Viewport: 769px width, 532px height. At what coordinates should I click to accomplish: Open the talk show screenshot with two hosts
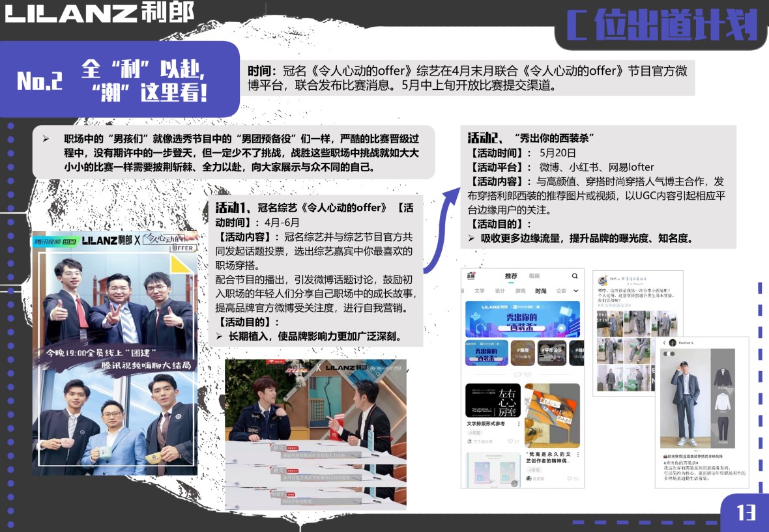point(316,434)
